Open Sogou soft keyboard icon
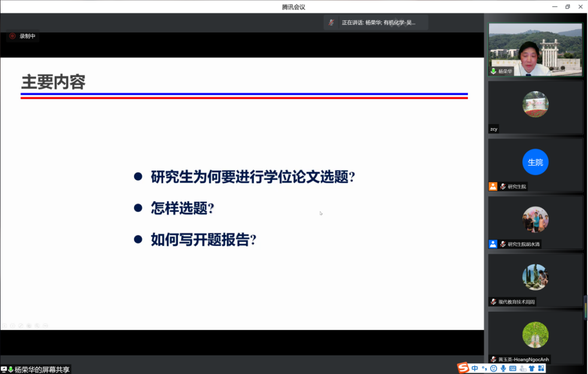This screenshot has width=588, height=374. coord(513,369)
